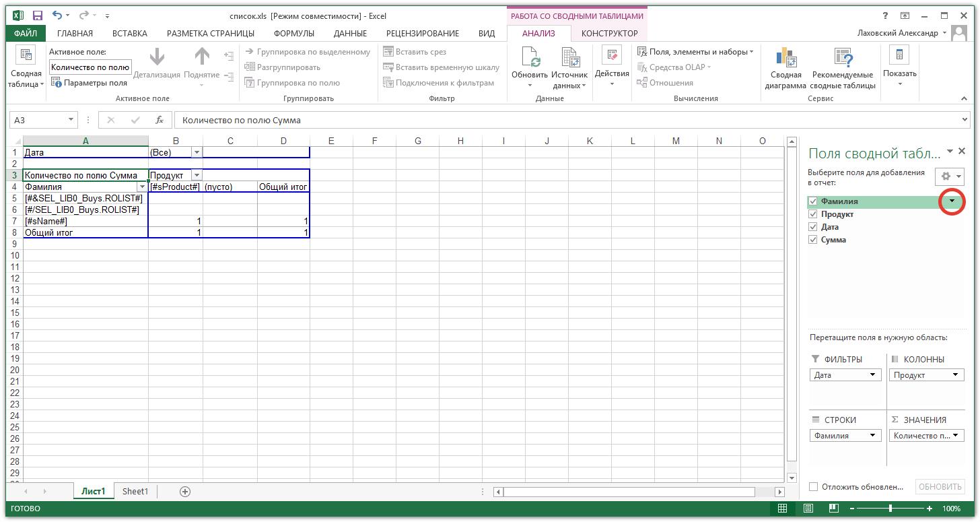Screen dimensions: 980x522
Task: Click the zoom slider handle
Action: coord(890,509)
